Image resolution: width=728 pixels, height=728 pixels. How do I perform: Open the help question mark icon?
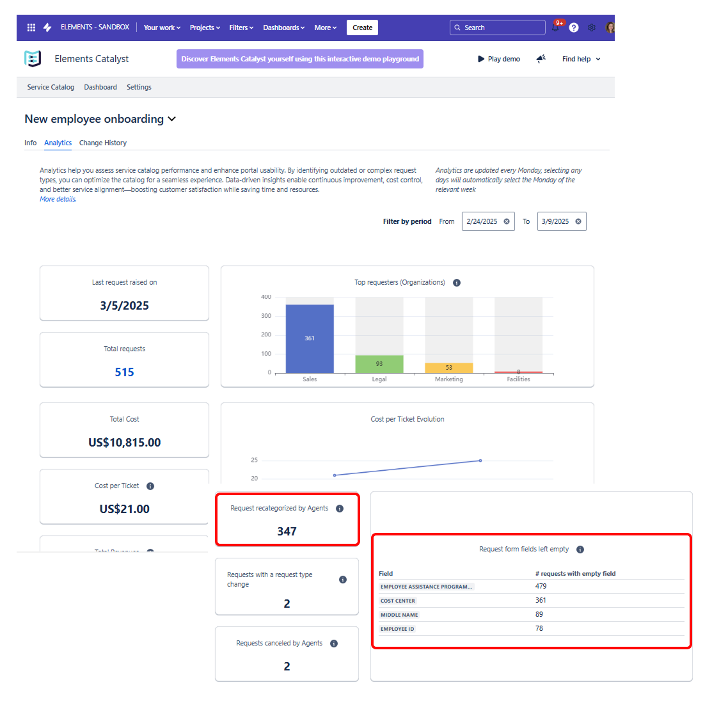pos(574,28)
